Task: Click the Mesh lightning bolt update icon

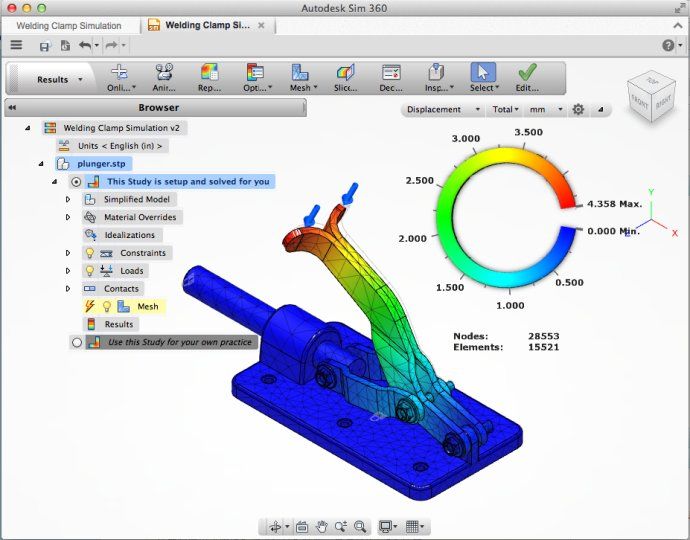Action: 90,306
